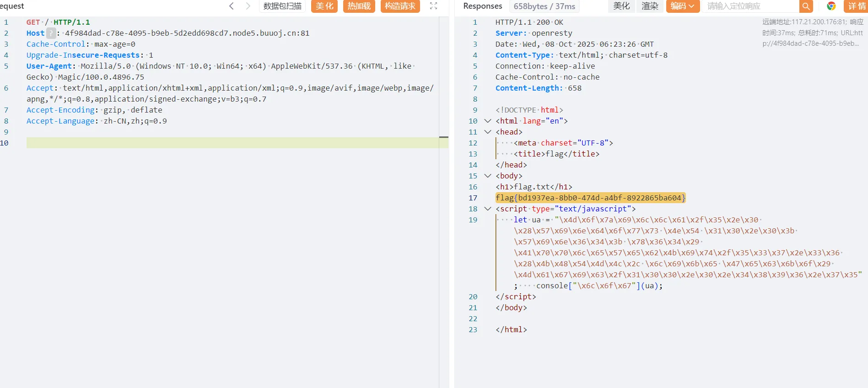Viewport: 868px width, 388px height.
Task: Click the question mark icon beside Host
Action: (51, 33)
